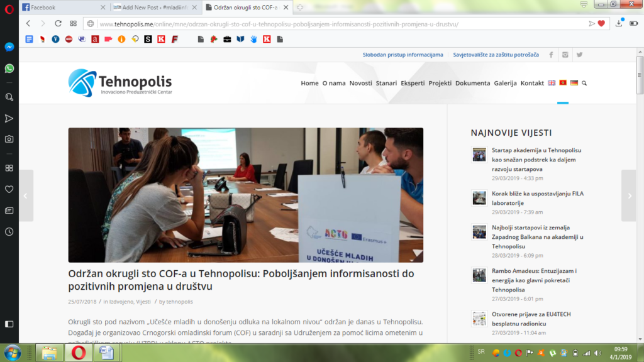
Task: Switch site language to Montenegrin flag
Action: (x=563, y=83)
